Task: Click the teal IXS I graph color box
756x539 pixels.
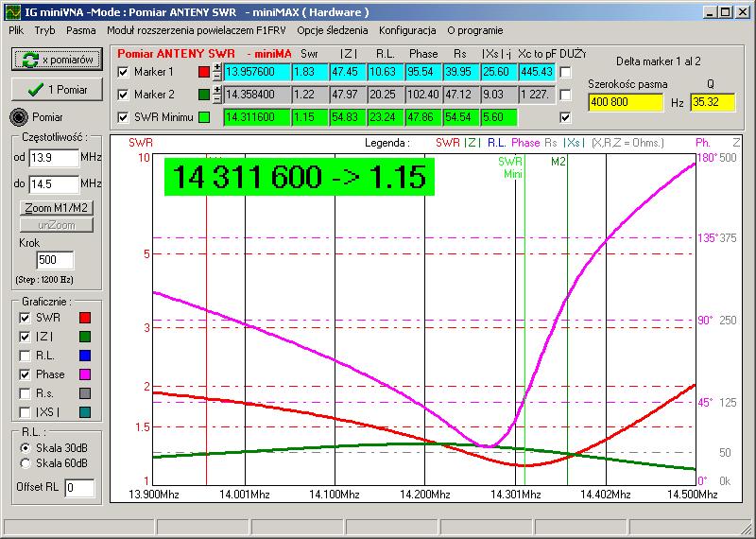Action: pyautogui.click(x=85, y=411)
